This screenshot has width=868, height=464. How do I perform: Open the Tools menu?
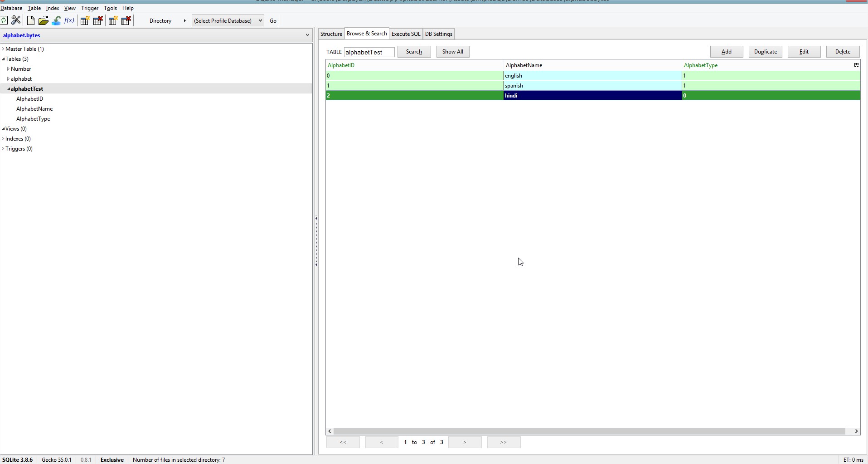point(110,8)
